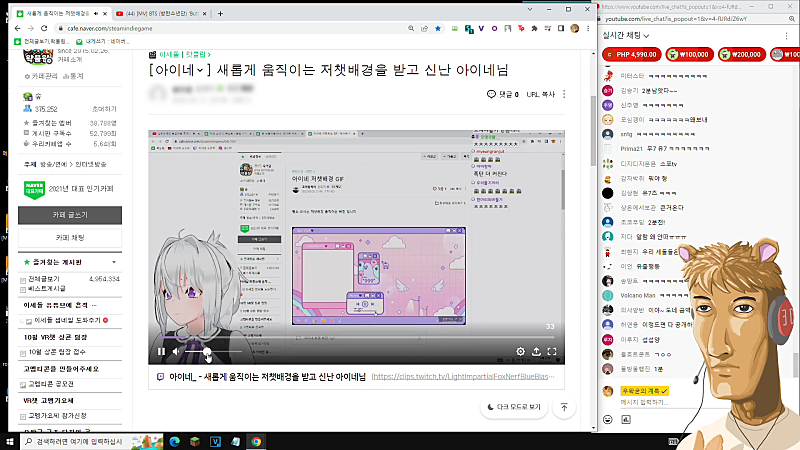This screenshot has width=800, height=450.
Task: Open the 아이네 title category dropdown
Action: pyautogui.click(x=200, y=70)
